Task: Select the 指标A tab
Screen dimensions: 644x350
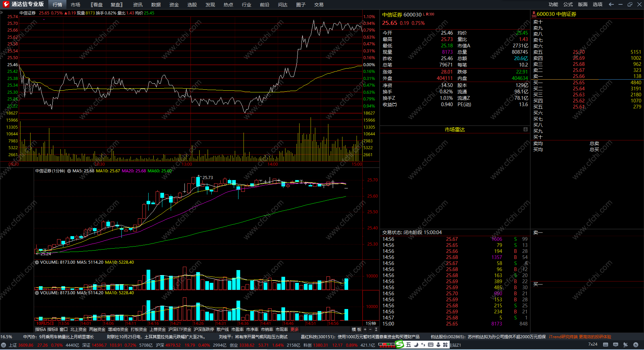Action: 40,330
